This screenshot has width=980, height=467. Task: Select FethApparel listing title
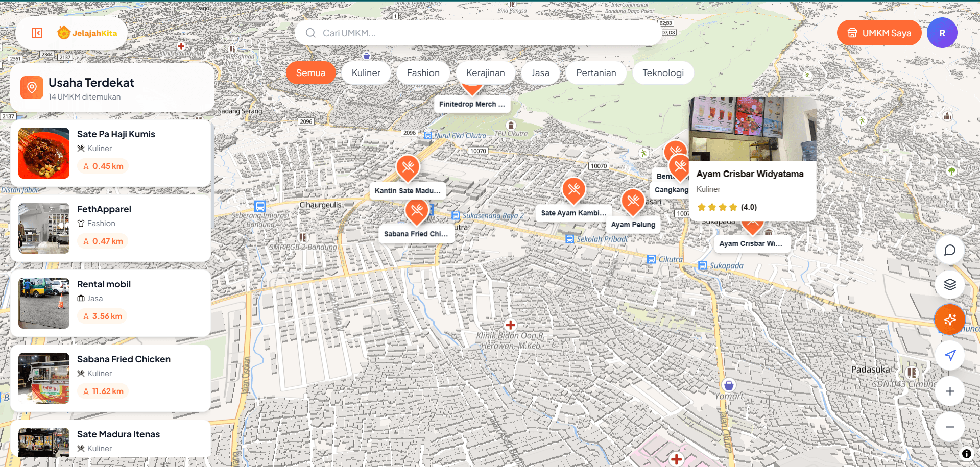[x=104, y=209]
